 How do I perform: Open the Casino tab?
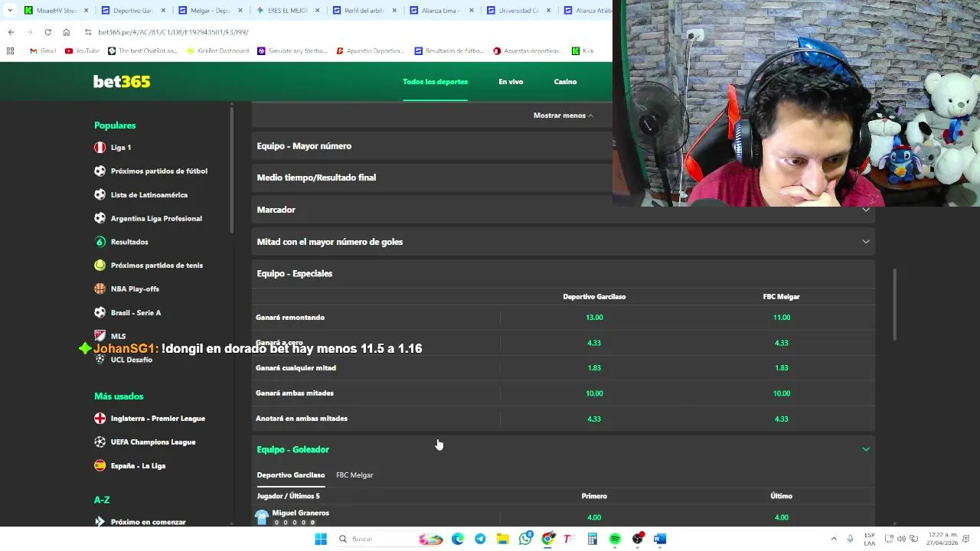(565, 82)
